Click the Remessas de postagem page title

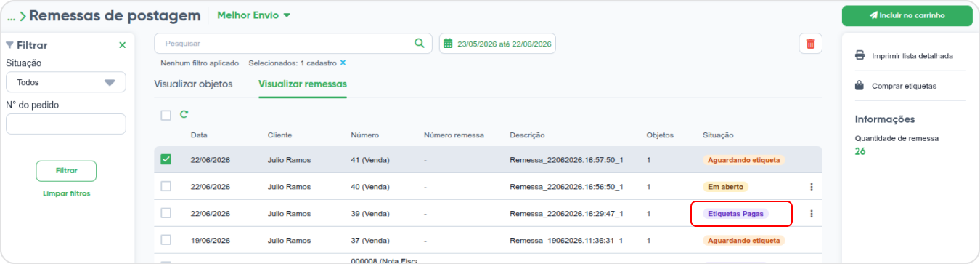115,15
